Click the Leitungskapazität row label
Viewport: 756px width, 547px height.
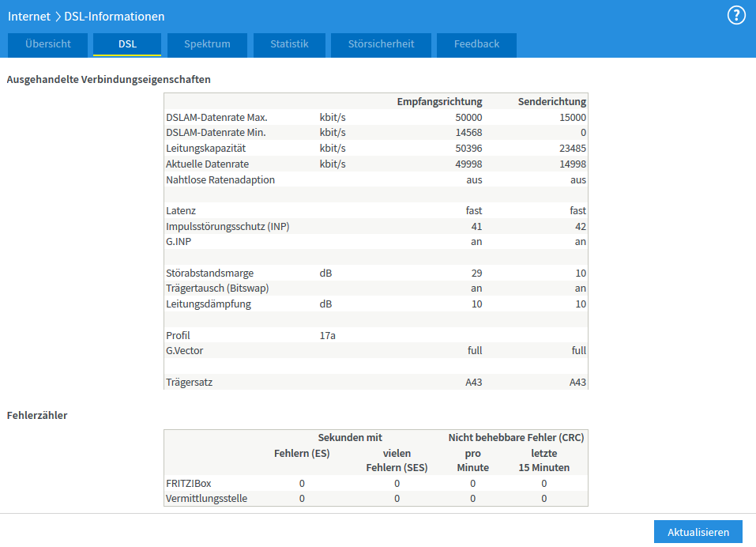205,148
